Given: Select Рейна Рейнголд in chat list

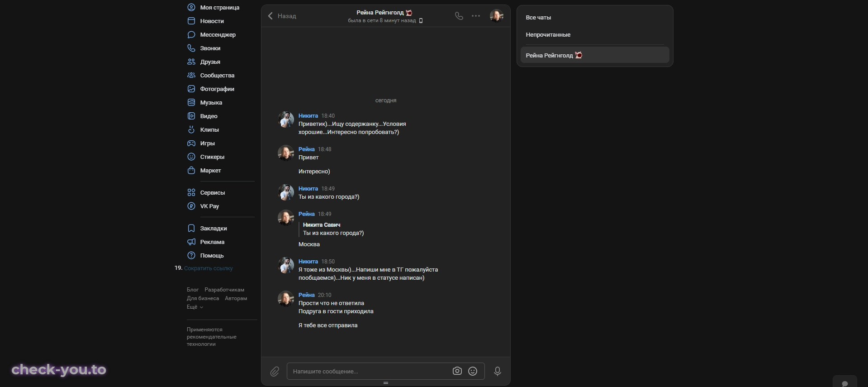Looking at the screenshot, I should click(x=595, y=55).
